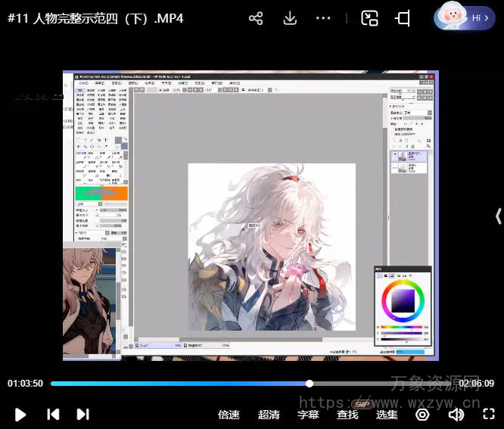This screenshot has height=429, width=504.
Task: Download the video with the download icon
Action: point(290,18)
